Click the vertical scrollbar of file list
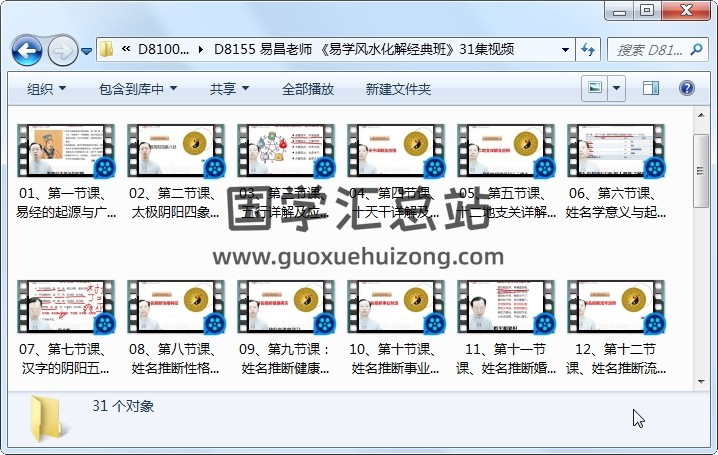 pos(701,250)
